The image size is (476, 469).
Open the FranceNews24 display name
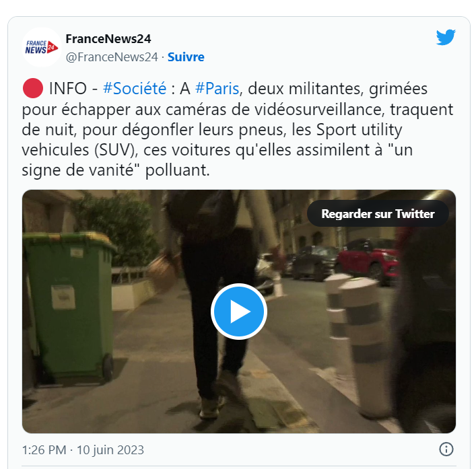[108, 39]
